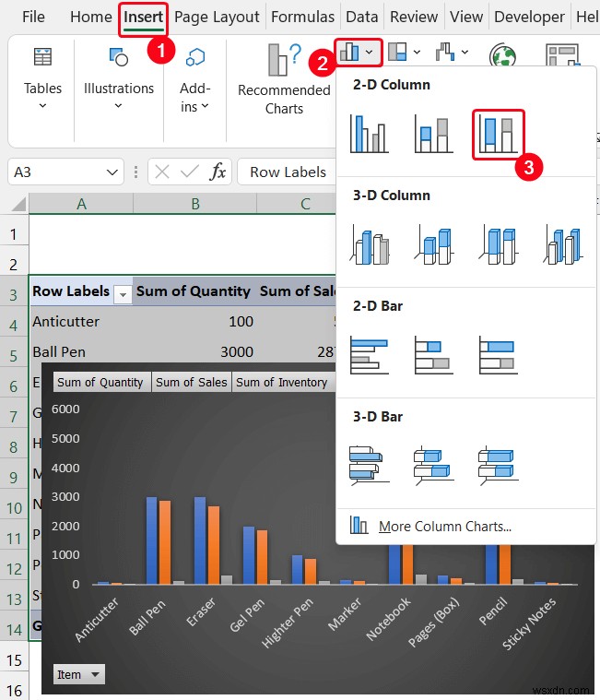600x700 pixels.
Task: Insert the 3-D Clustered Bar chart
Action: pos(369,466)
